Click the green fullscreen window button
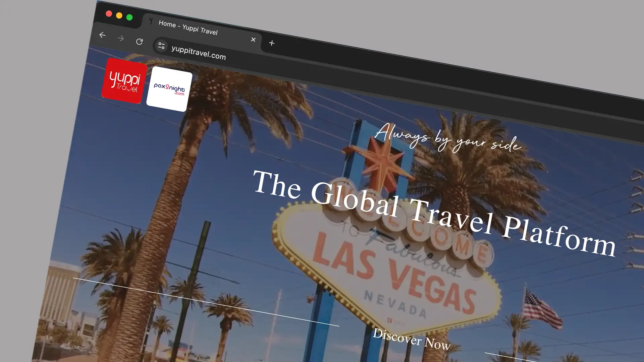 point(129,17)
